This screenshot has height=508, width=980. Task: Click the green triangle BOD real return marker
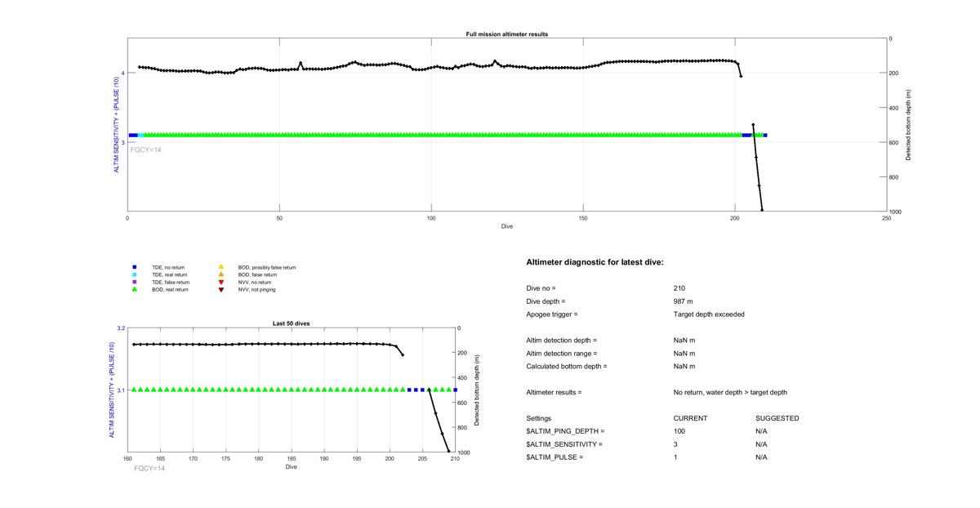tap(135, 289)
